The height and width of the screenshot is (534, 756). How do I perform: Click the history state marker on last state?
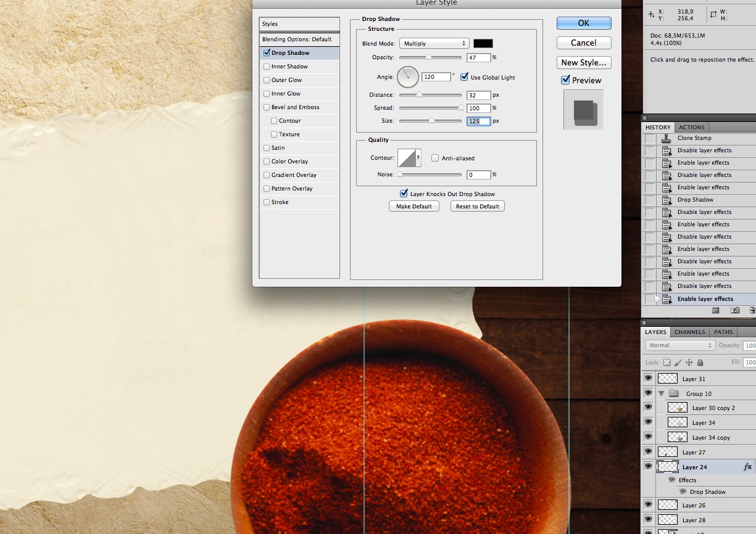pyautogui.click(x=657, y=299)
